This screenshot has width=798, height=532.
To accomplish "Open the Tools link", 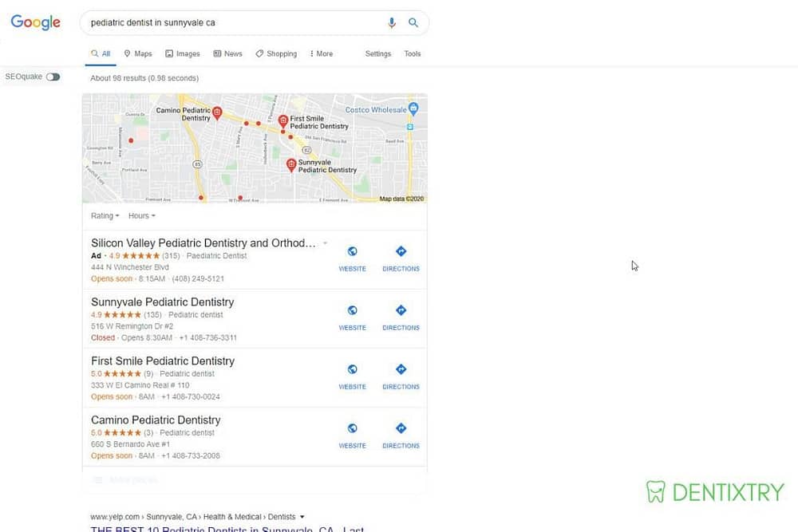I will point(413,53).
